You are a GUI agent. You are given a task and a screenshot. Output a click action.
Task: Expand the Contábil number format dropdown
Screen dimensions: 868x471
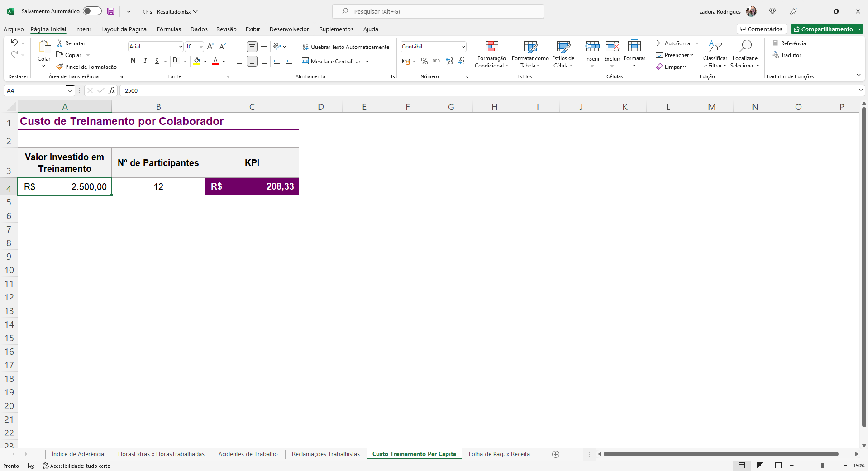click(463, 47)
